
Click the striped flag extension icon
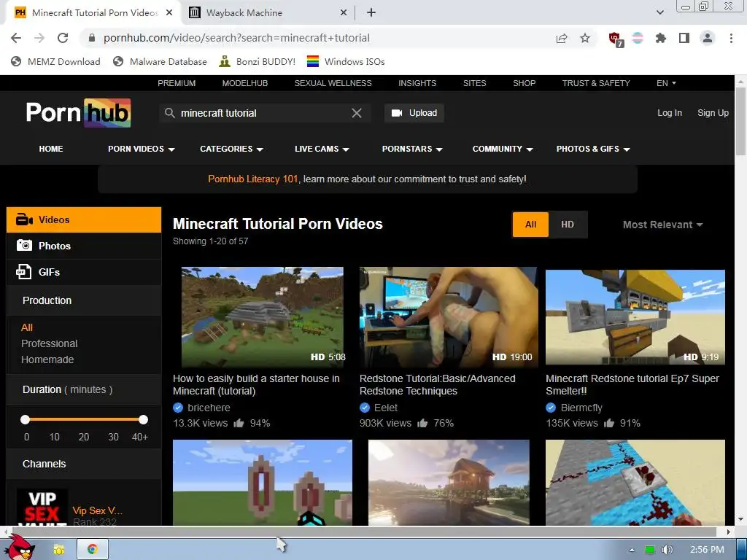tap(638, 38)
